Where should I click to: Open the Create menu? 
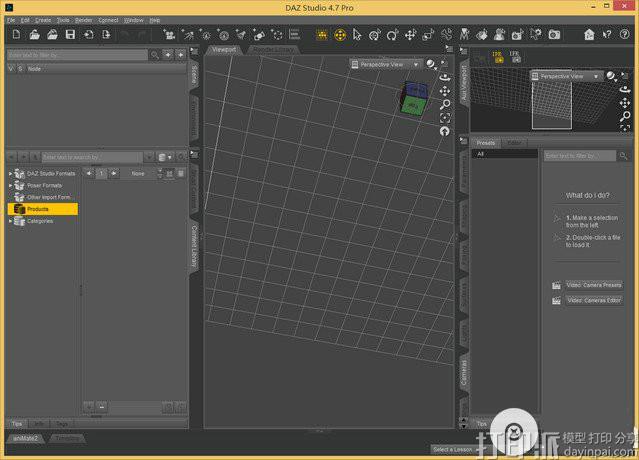point(43,20)
